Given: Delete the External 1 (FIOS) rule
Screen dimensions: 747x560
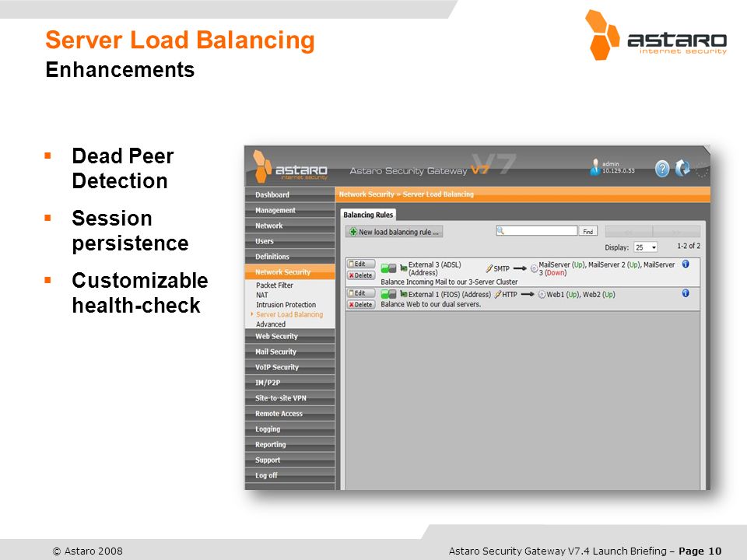Looking at the screenshot, I should 360,304.
